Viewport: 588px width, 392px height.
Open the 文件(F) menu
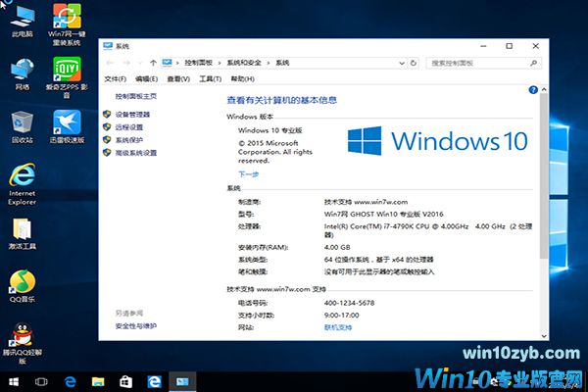pos(115,78)
